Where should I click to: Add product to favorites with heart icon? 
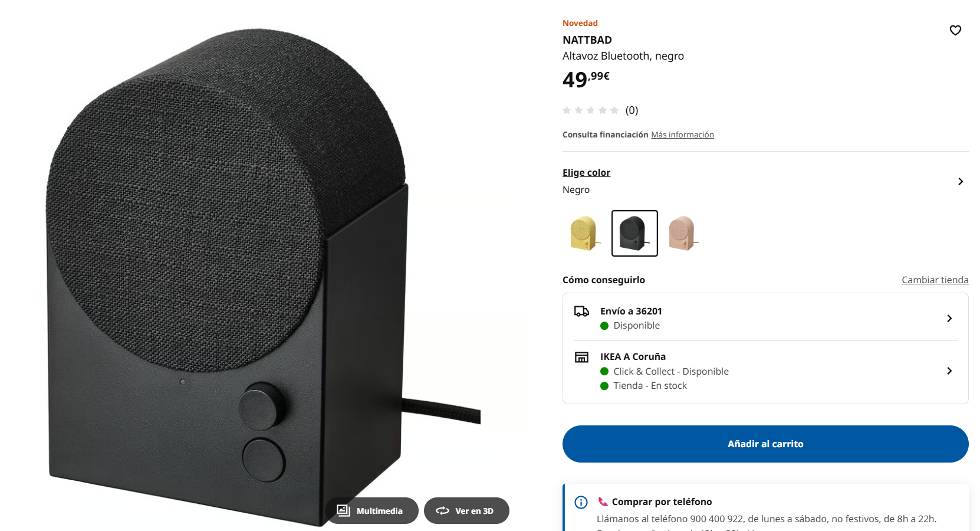955,30
